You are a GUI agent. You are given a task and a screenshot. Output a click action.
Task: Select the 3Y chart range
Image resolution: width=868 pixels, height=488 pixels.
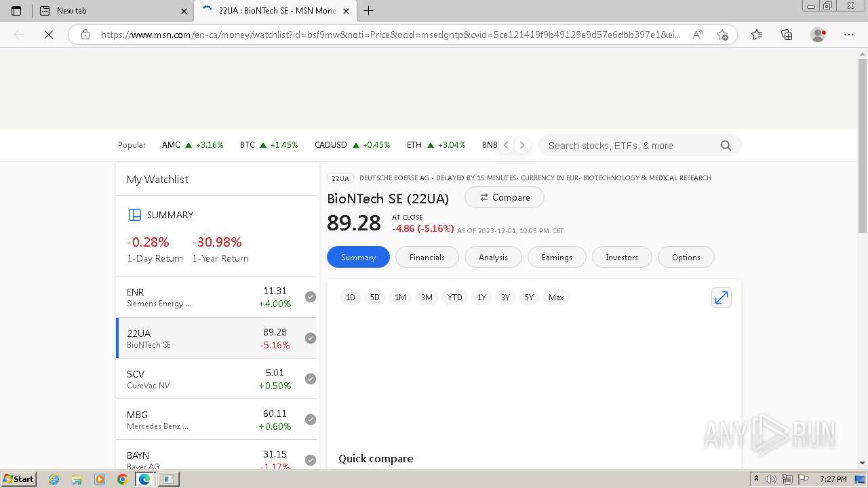coord(505,298)
